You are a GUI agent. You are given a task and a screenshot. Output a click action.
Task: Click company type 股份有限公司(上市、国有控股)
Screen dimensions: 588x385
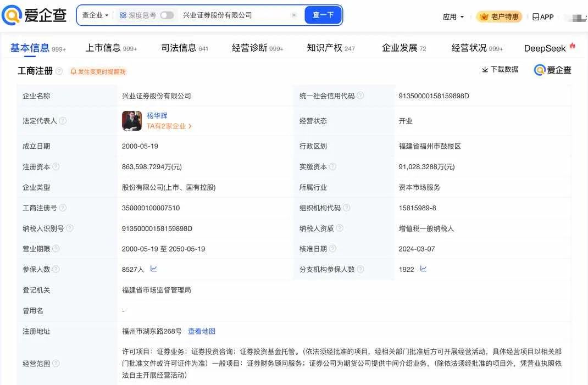tap(169, 187)
